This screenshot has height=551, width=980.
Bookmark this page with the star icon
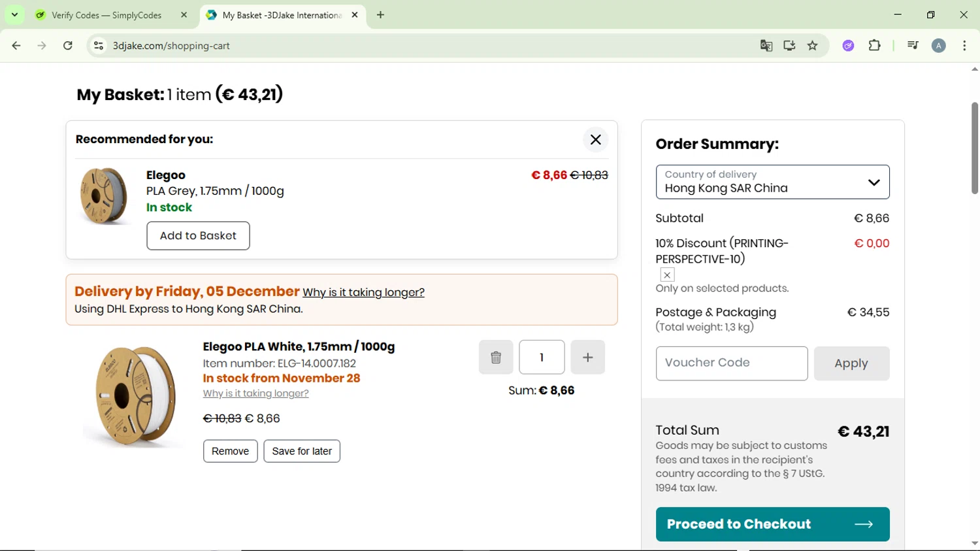pos(813,46)
